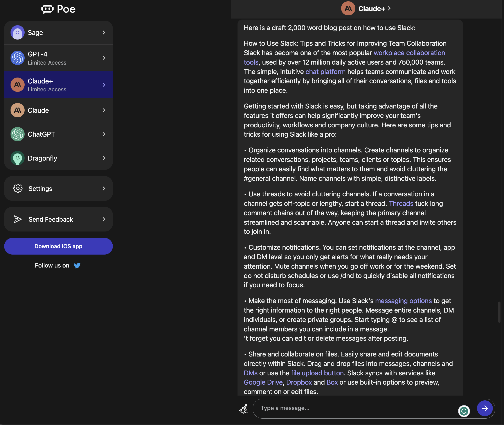
Task: Select the GPT-4 model
Action: 58,58
